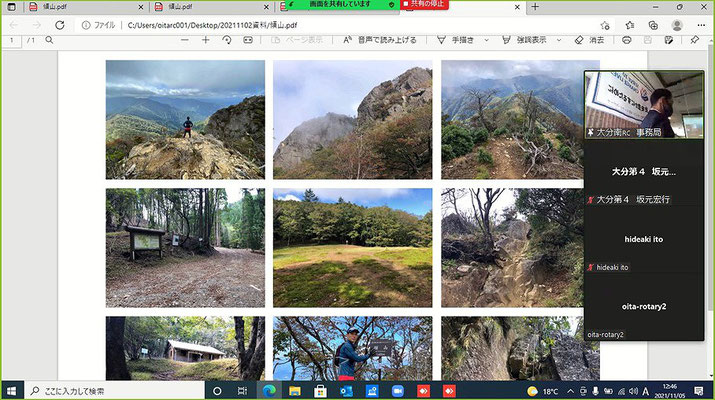Open Task View on taskbar
This screenshot has height=400, width=715.
pos(243,391)
